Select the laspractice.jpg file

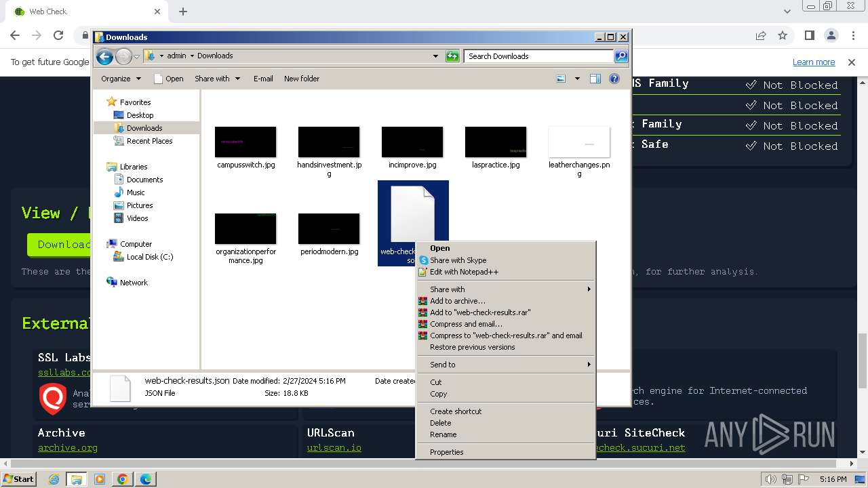coord(496,146)
